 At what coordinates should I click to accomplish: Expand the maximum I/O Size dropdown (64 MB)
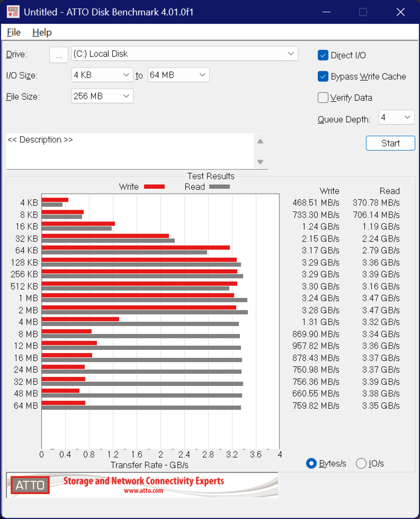pos(178,75)
